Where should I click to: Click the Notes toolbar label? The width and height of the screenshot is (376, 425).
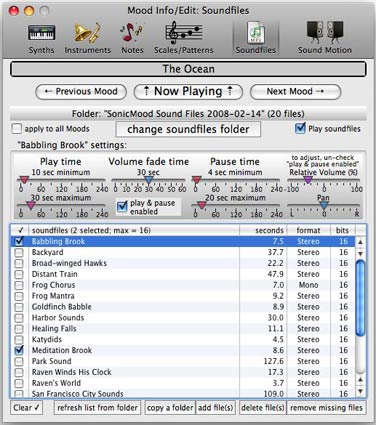point(132,50)
